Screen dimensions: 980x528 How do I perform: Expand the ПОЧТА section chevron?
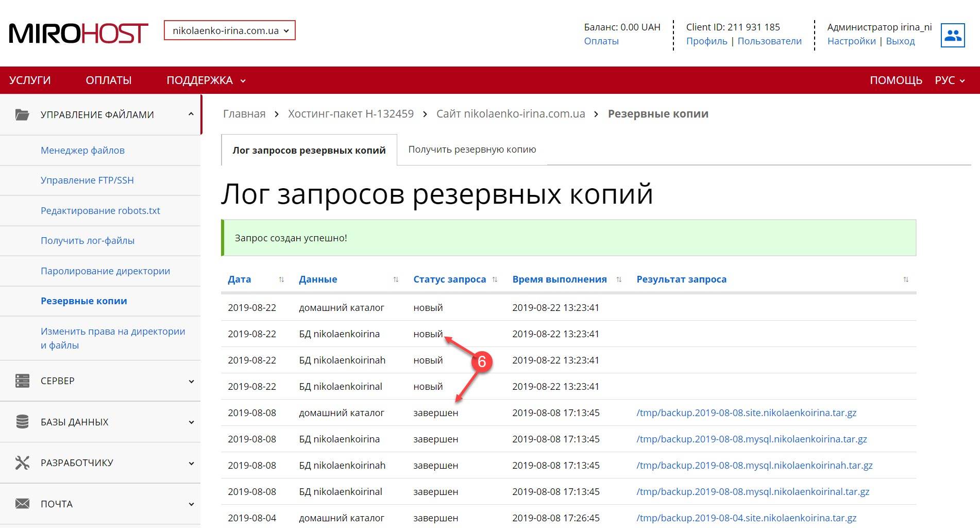(191, 504)
